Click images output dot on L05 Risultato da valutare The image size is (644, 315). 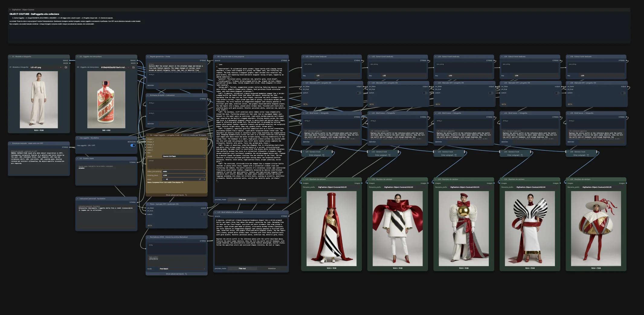[626, 183]
